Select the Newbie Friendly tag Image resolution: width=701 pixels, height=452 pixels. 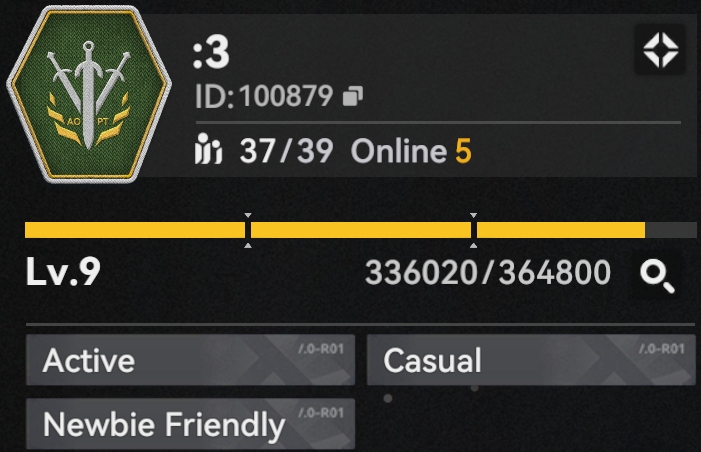190,424
